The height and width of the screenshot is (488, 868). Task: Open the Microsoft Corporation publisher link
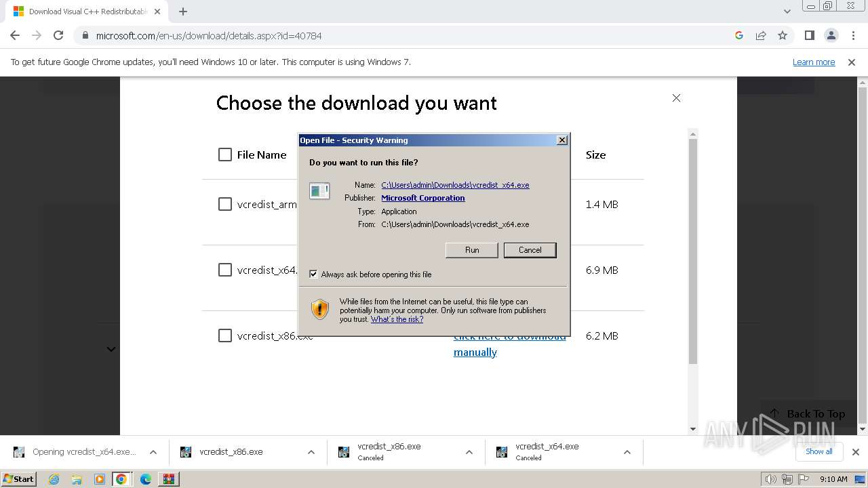[423, 198]
